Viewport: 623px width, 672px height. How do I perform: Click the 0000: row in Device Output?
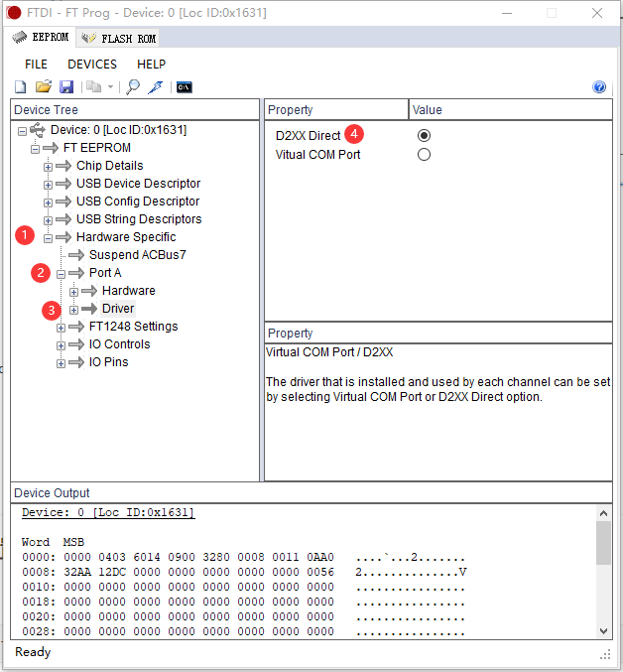tap(244, 557)
